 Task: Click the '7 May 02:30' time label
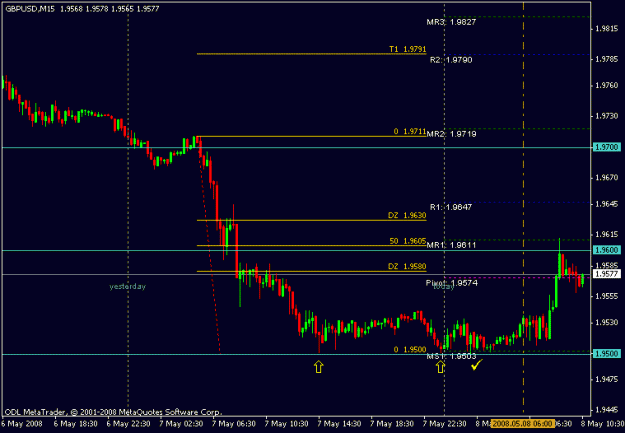(x=181, y=423)
